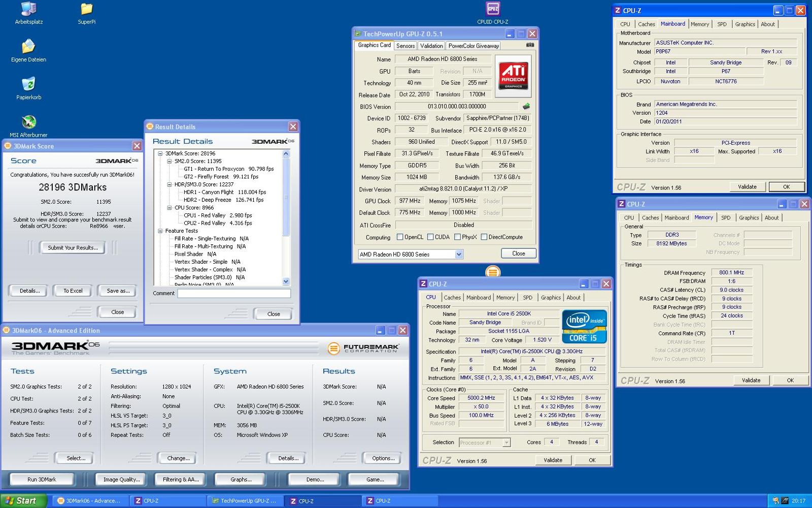Image resolution: width=812 pixels, height=508 pixels.
Task: Collapse the 3DMark Score tree node
Action: 160,153
